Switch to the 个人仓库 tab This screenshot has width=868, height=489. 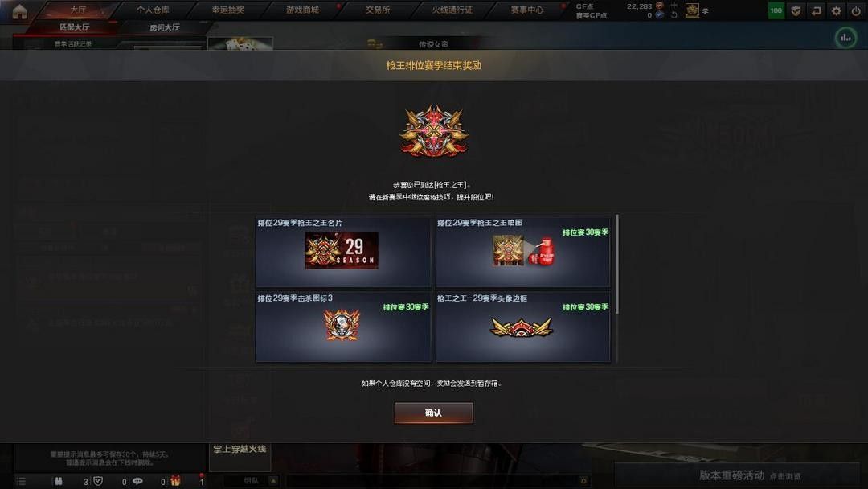point(154,10)
